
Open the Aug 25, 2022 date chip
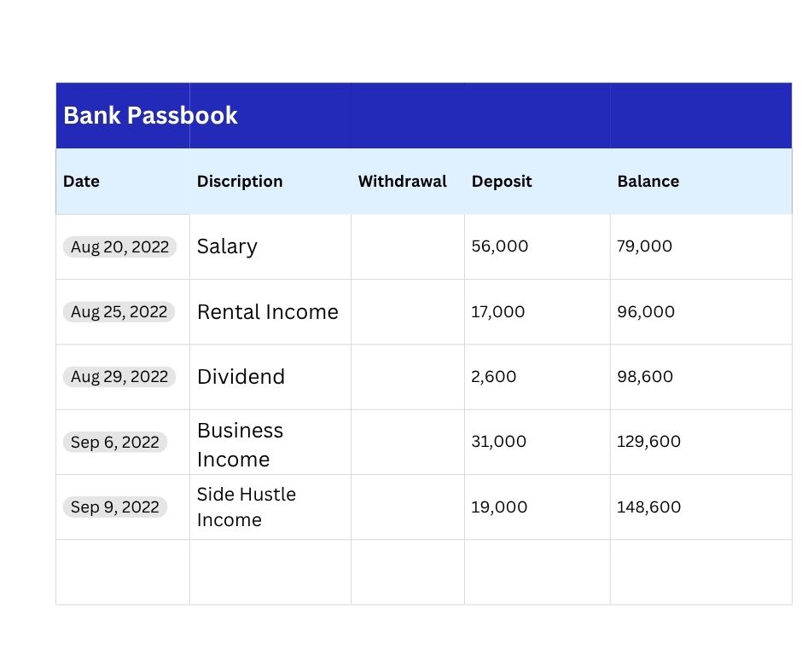tap(119, 312)
